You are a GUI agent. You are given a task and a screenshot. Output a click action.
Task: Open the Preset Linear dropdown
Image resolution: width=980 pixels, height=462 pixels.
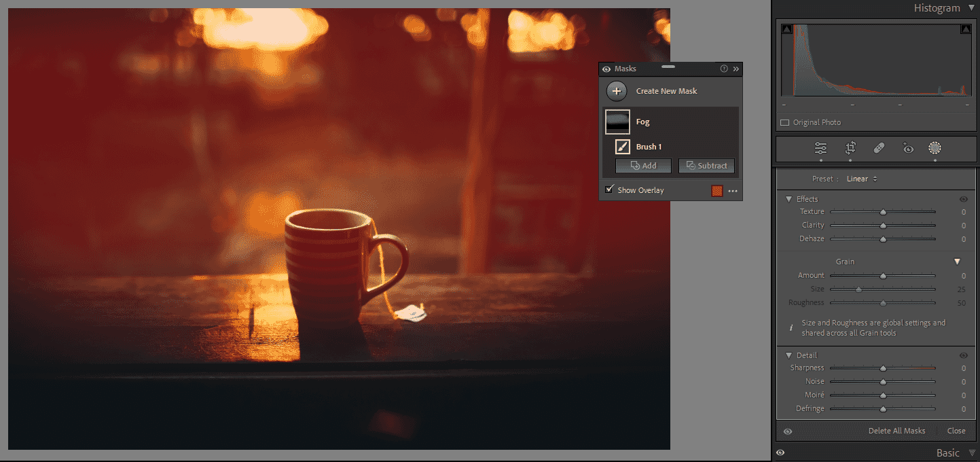click(x=862, y=179)
